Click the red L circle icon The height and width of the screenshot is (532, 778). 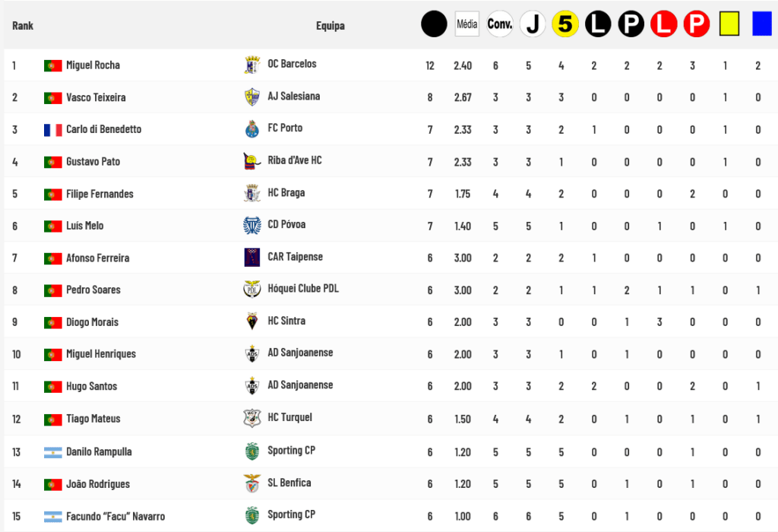(x=663, y=25)
